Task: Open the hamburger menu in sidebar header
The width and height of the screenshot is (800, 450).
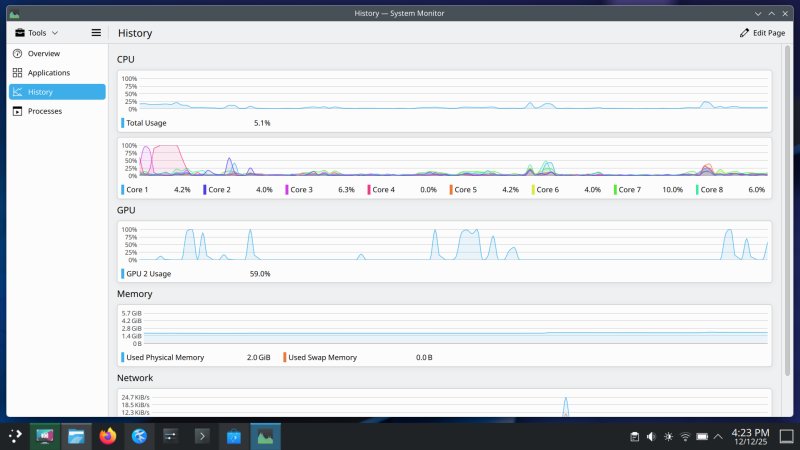Action: tap(96, 33)
